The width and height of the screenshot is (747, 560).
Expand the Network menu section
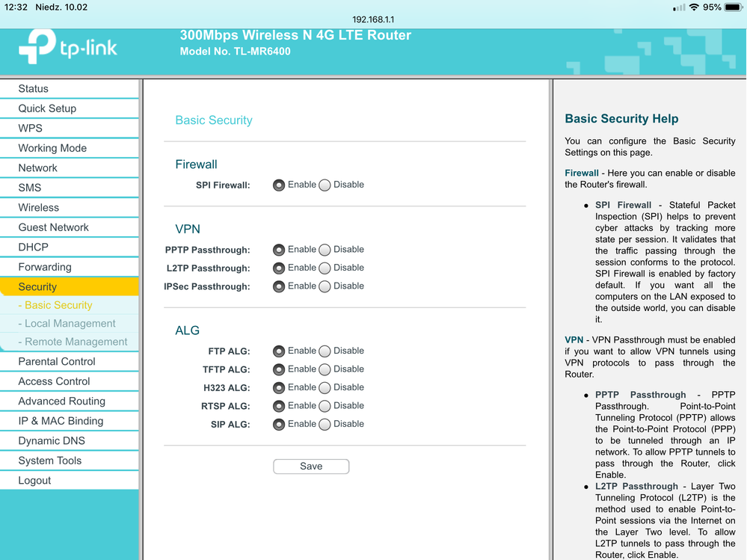tap(38, 167)
